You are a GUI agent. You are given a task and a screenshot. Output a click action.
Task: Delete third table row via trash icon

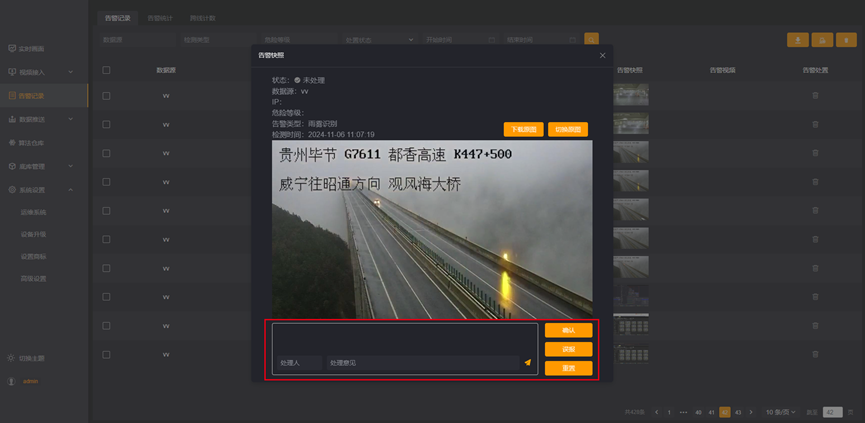tap(815, 153)
